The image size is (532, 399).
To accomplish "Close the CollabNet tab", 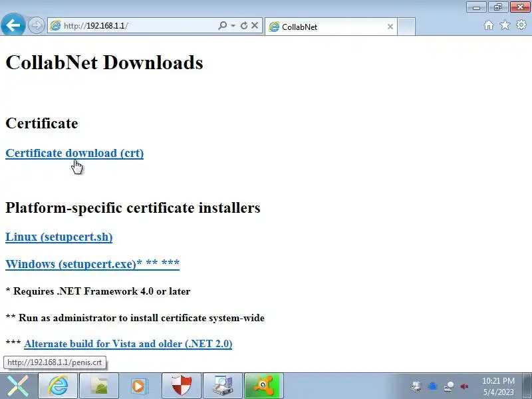I will [x=390, y=27].
